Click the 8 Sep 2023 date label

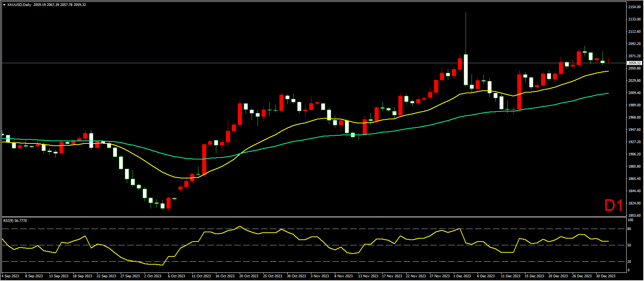pyautogui.click(x=34, y=276)
